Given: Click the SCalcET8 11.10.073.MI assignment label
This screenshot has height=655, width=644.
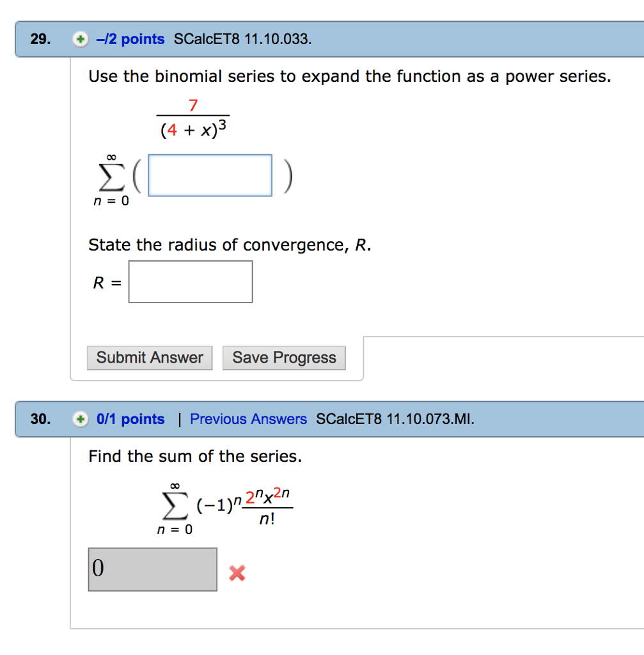Looking at the screenshot, I should tap(395, 419).
